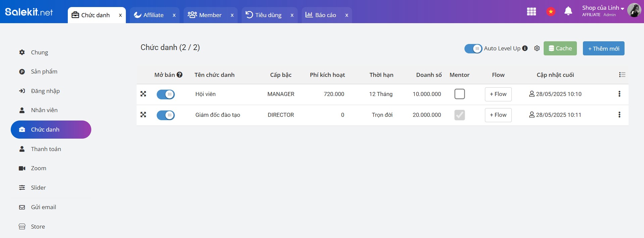644x238 pixels.
Task: Click the move handle for Hội viên row
Action: (143, 94)
